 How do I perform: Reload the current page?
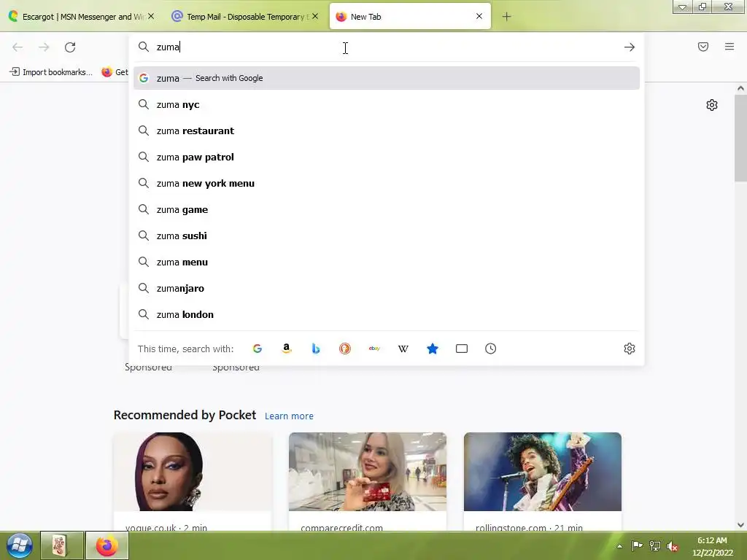(70, 47)
